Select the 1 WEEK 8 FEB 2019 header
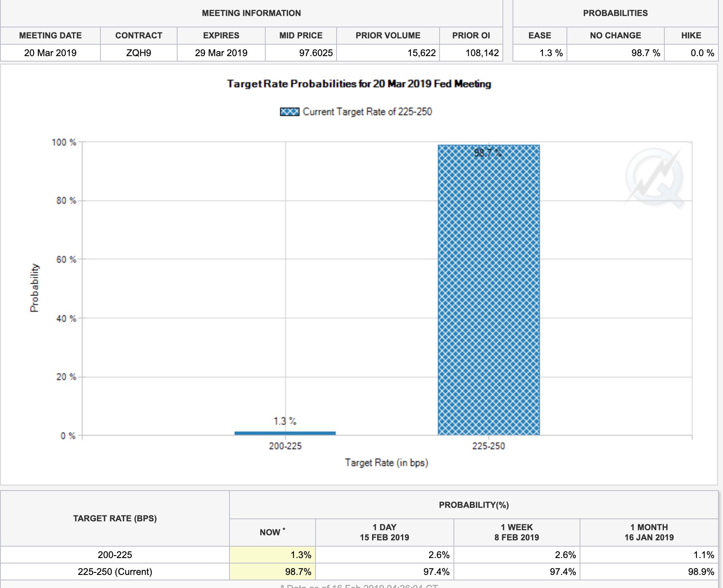 (x=516, y=532)
